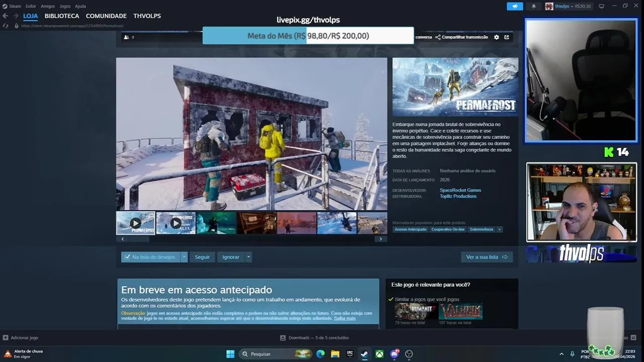The height and width of the screenshot is (362, 644).
Task: Select Cooperativo On-line tag
Action: 448,229
